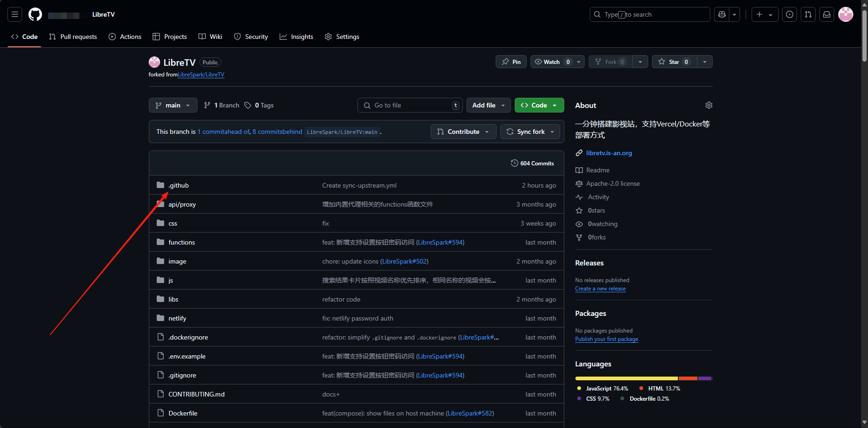
Task: Expand the Star lists dropdown arrow
Action: coord(705,62)
